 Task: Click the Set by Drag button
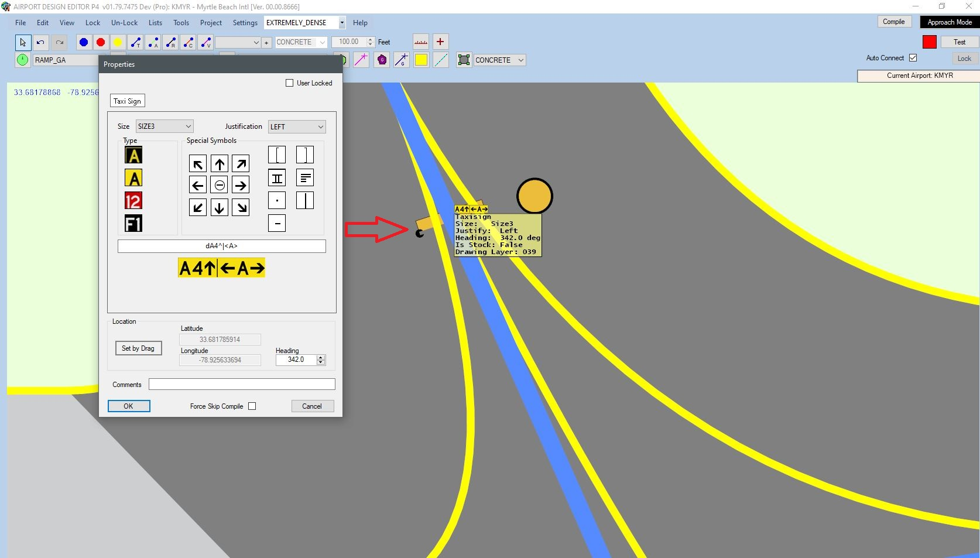(x=138, y=348)
